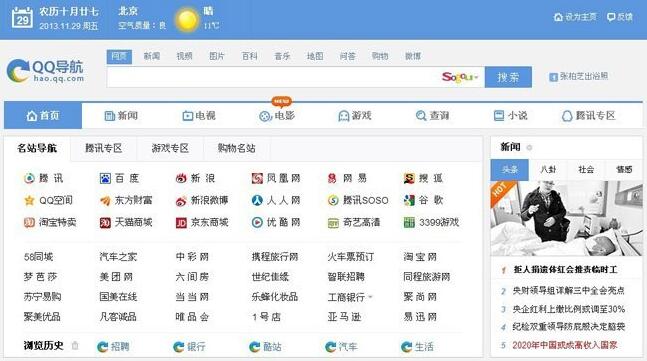647x361 pixels.
Task: Open the 3399游戏 icon
Action: [x=409, y=223]
